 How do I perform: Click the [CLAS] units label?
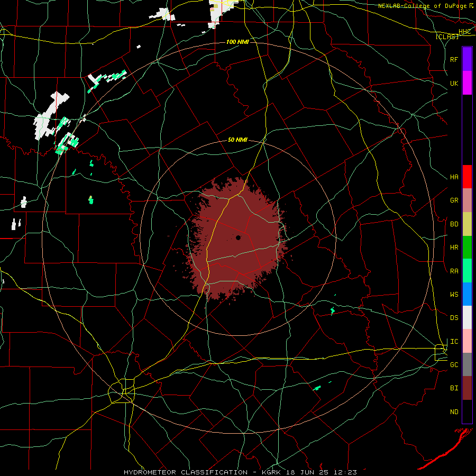447,36
